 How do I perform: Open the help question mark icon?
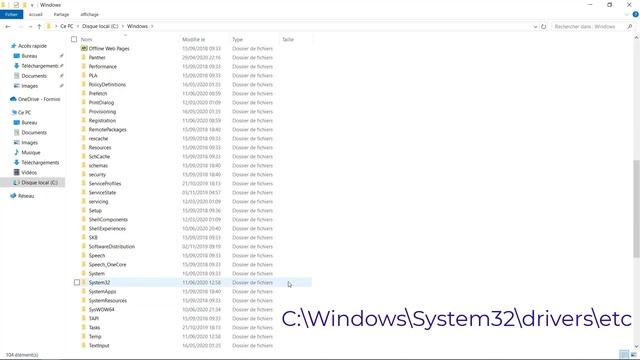(636, 14)
